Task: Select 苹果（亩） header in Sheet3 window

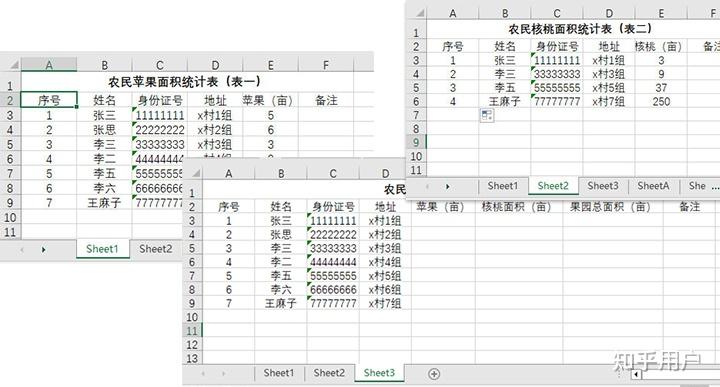Action: click(443, 207)
